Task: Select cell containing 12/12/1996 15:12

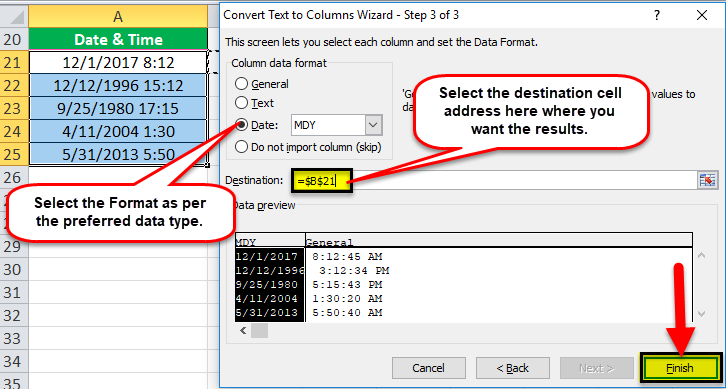Action: coord(118,85)
